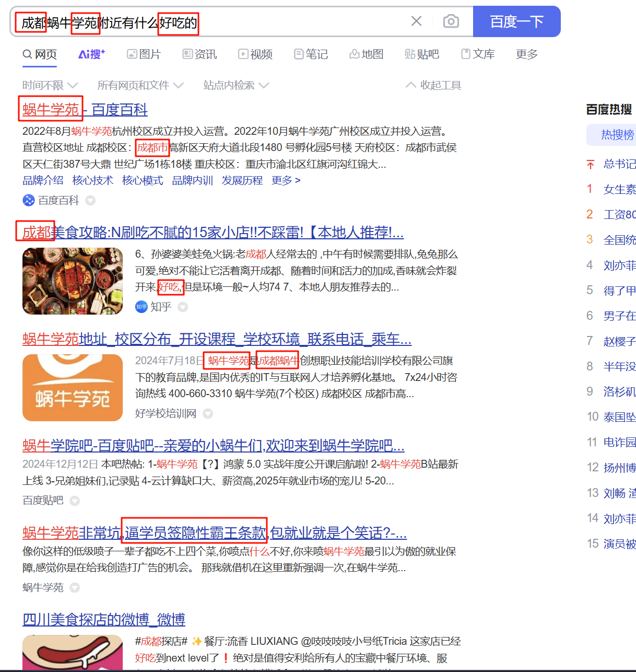Click the camera image search icon

[x=451, y=21]
